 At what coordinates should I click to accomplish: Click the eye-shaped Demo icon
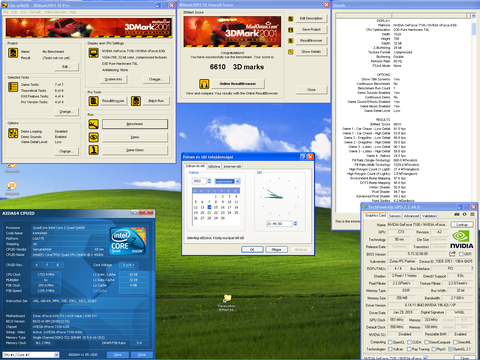tap(94, 137)
